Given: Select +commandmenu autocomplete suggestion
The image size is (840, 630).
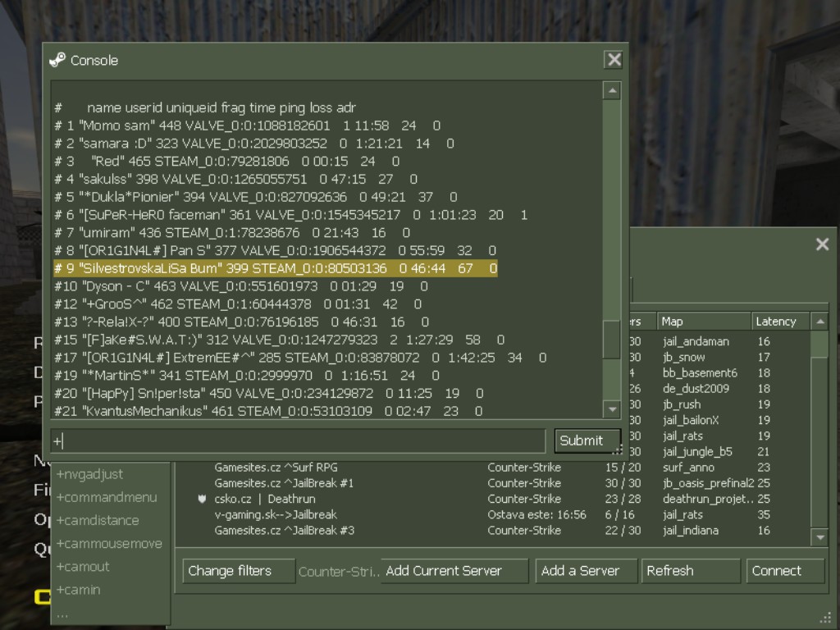Looking at the screenshot, I should (x=107, y=497).
